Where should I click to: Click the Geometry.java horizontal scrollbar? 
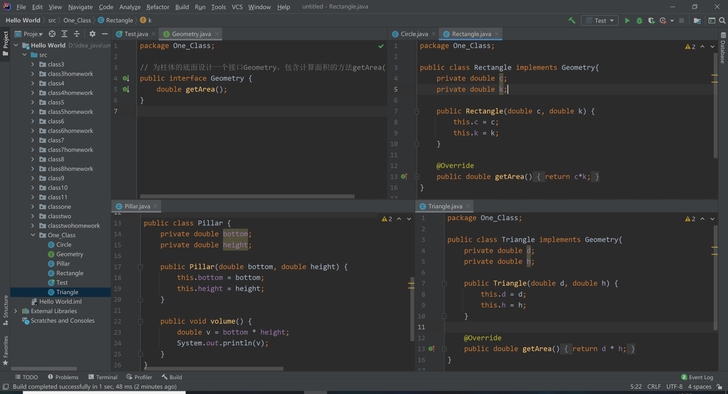pos(247,196)
